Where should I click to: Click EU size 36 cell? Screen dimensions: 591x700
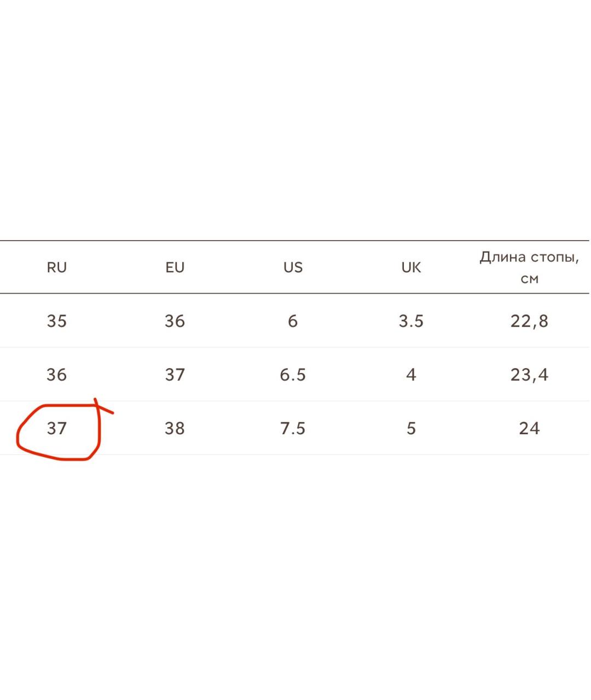coord(175,321)
